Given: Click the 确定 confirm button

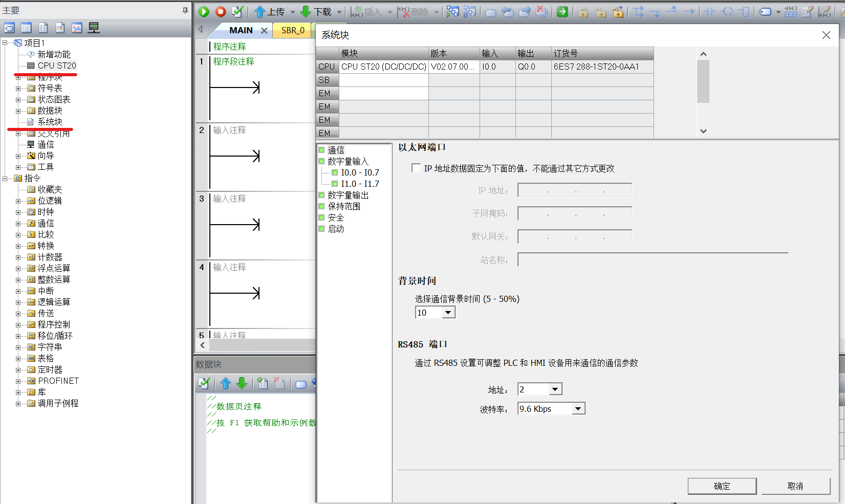Looking at the screenshot, I should coord(722,486).
